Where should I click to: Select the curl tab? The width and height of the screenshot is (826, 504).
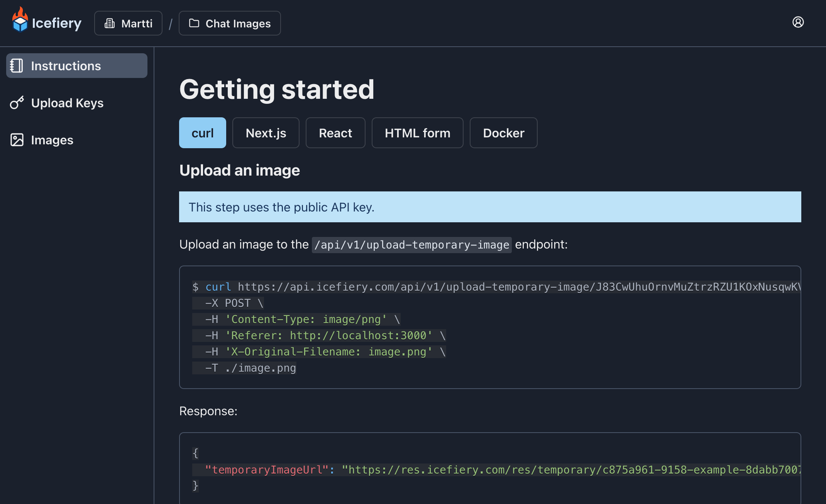click(203, 133)
